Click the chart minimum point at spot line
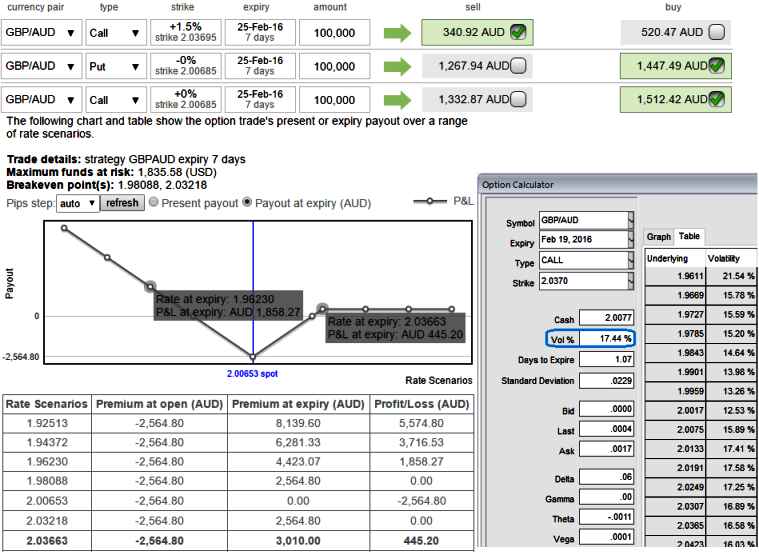Image resolution: width=759 pixels, height=555 pixels. 253,357
